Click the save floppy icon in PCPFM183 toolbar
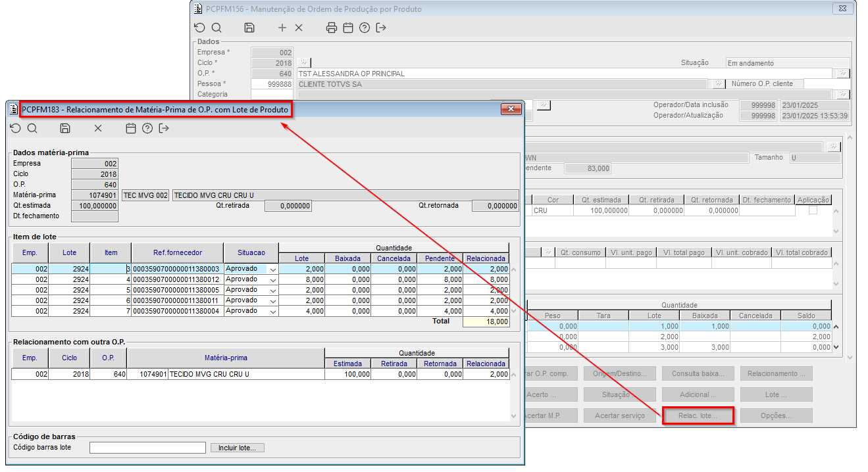Image resolution: width=868 pixels, height=472 pixels. pyautogui.click(x=65, y=128)
